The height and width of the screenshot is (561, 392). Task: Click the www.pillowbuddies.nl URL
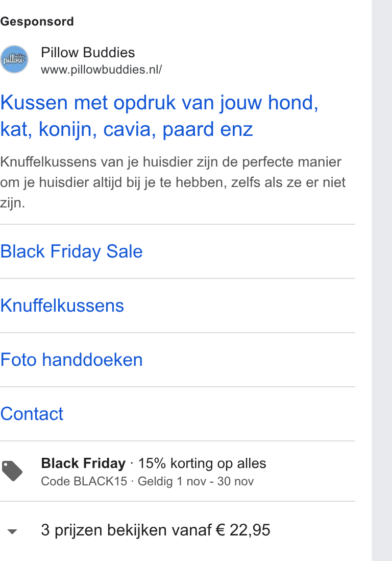pos(102,69)
